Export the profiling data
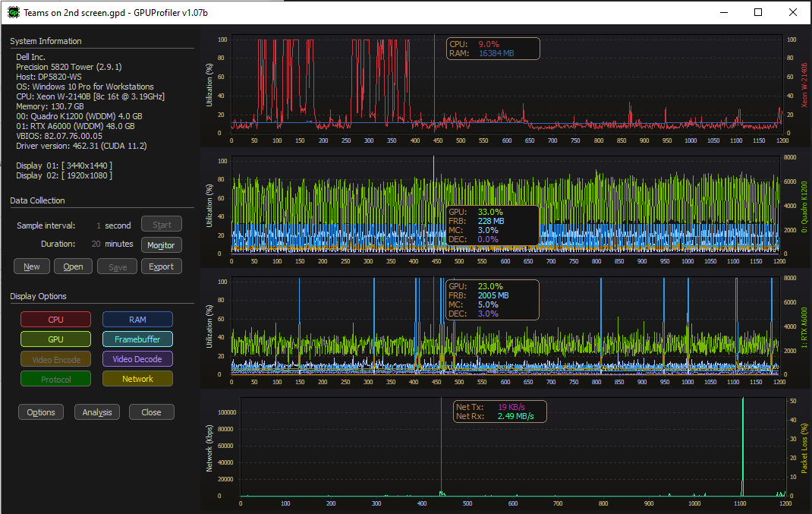 pos(162,266)
